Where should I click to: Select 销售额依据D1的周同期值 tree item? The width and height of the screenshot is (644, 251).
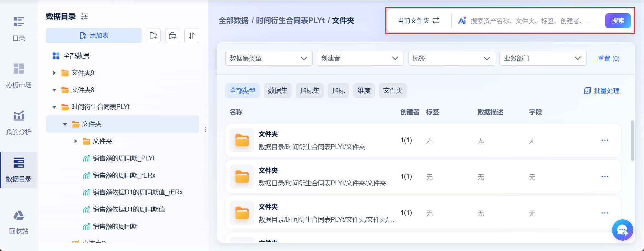tap(129, 209)
